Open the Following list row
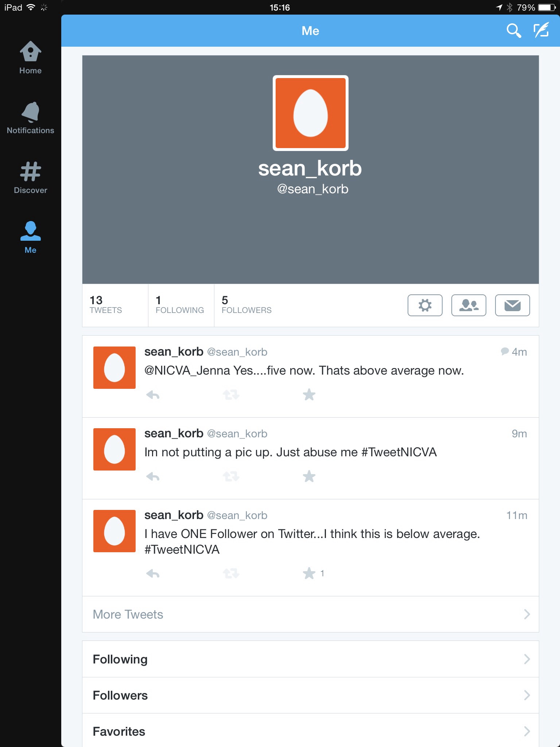The image size is (560, 747). click(x=310, y=659)
